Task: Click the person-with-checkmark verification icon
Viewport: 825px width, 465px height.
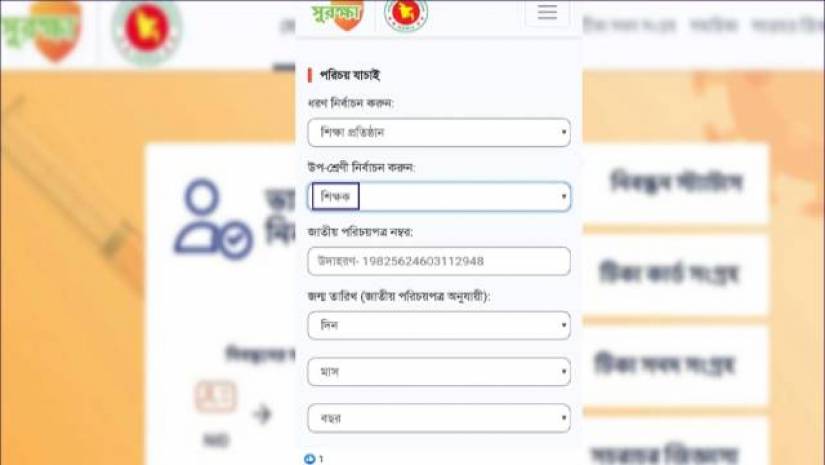Action: pyautogui.click(x=213, y=219)
